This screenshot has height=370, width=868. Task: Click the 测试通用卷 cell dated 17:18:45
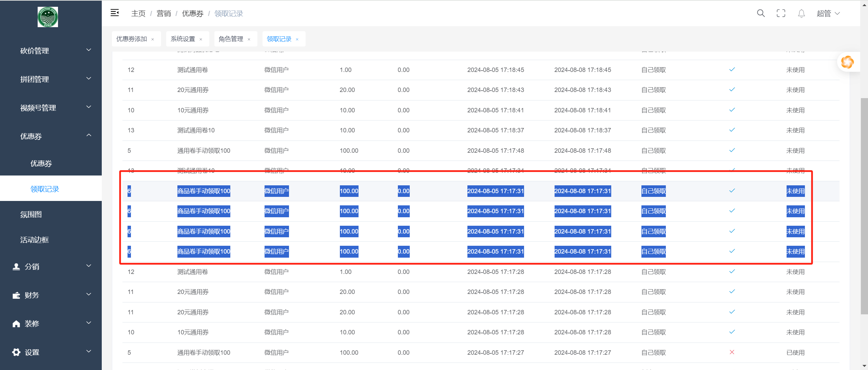pos(193,70)
